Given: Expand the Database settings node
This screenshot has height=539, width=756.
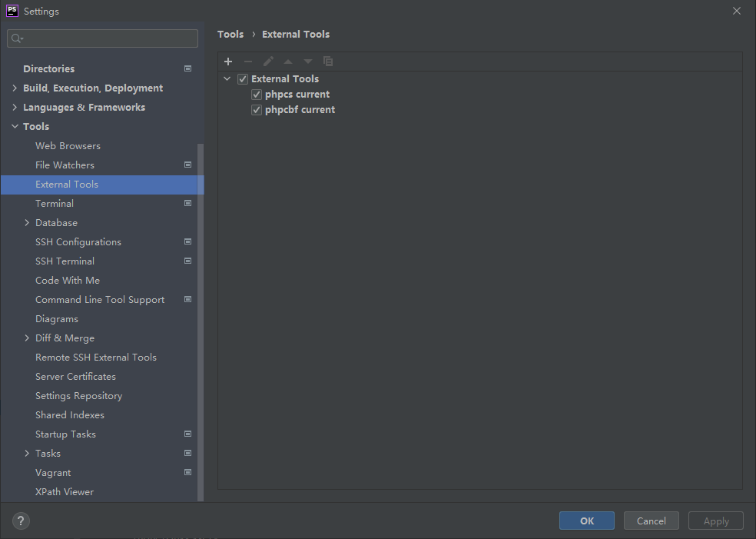Looking at the screenshot, I should point(27,222).
